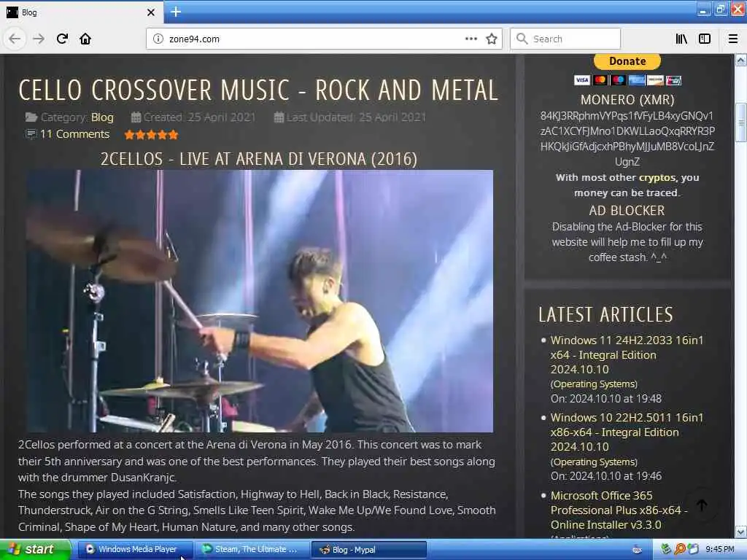Image resolution: width=747 pixels, height=560 pixels.
Task: Switch to Windows Media Player taskbar item
Action: (x=135, y=550)
